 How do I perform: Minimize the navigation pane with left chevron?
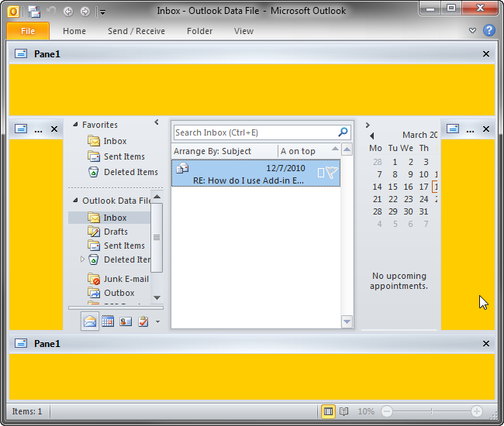[157, 122]
